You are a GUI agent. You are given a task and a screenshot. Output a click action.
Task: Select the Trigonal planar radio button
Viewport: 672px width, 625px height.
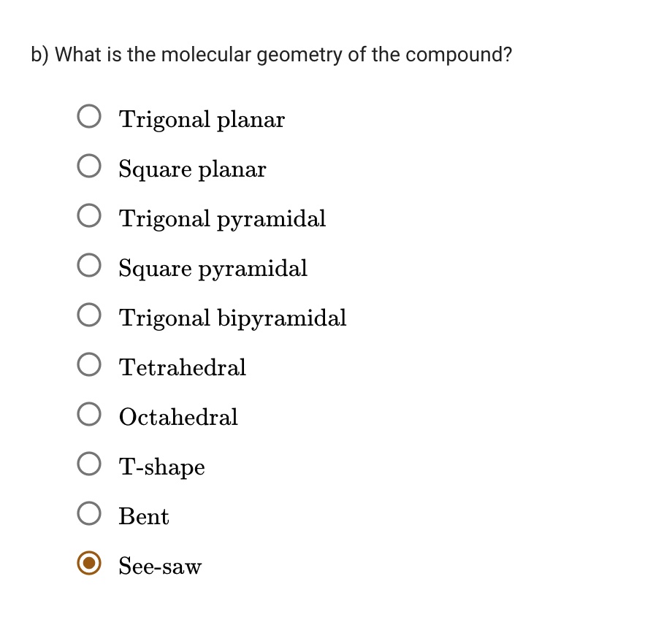(89, 115)
